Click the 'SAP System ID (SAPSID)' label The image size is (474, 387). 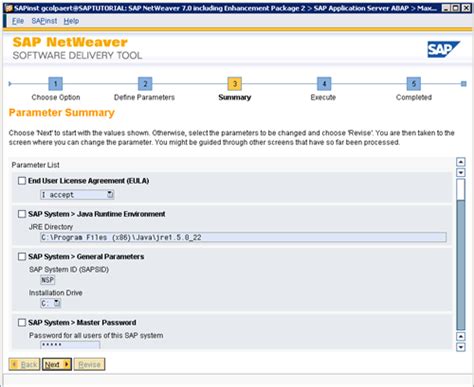point(69,269)
